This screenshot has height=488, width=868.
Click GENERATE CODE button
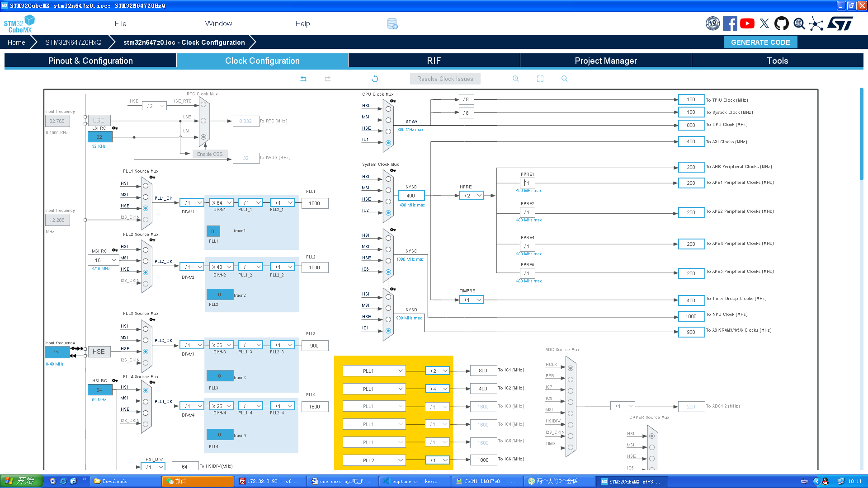click(760, 42)
